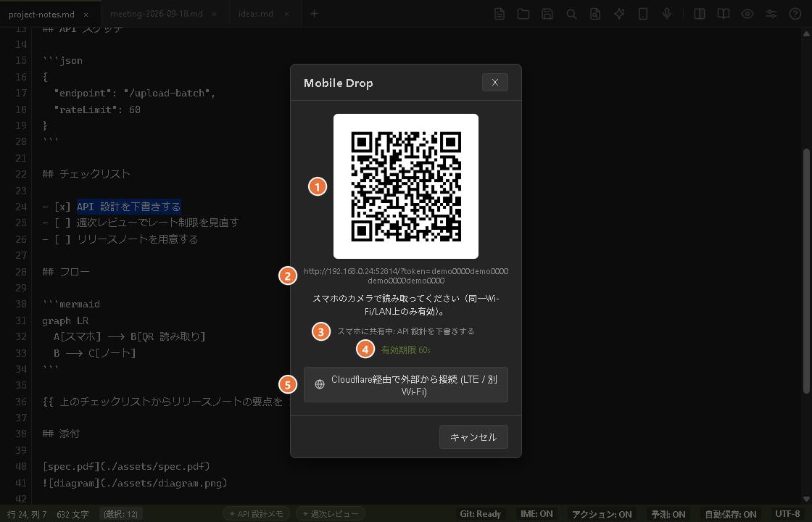This screenshot has width=812, height=522.
Task: Click the save floppy disk icon
Action: (x=547, y=14)
